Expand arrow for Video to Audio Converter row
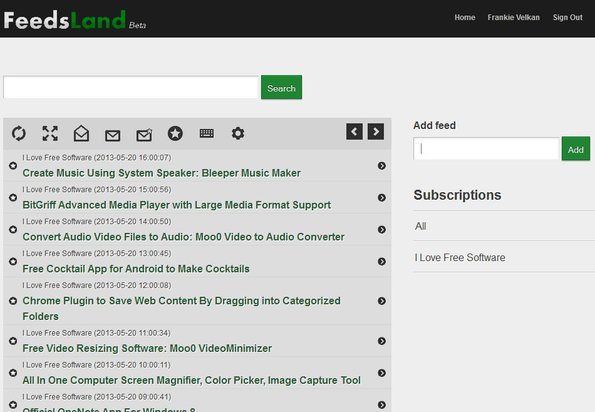The height and width of the screenshot is (412, 595). [x=382, y=230]
